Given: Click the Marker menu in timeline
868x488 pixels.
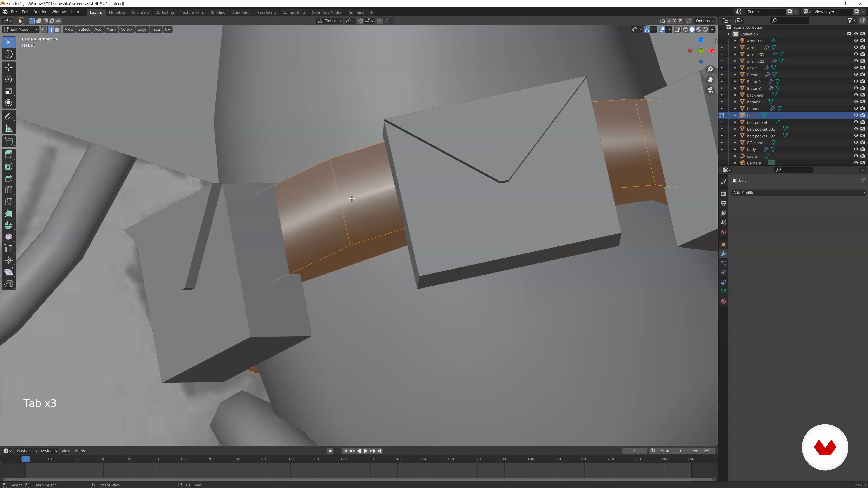Looking at the screenshot, I should [x=81, y=451].
